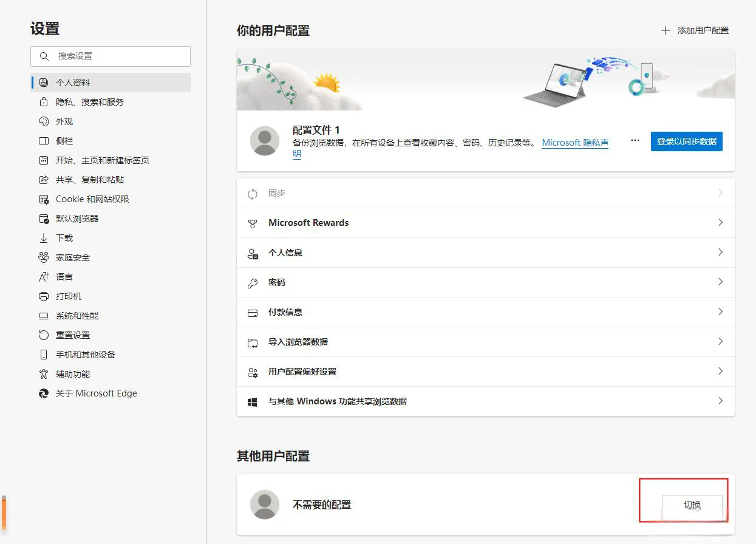
Task: Expand the Microsoft Rewards row chevron
Action: [721, 222]
